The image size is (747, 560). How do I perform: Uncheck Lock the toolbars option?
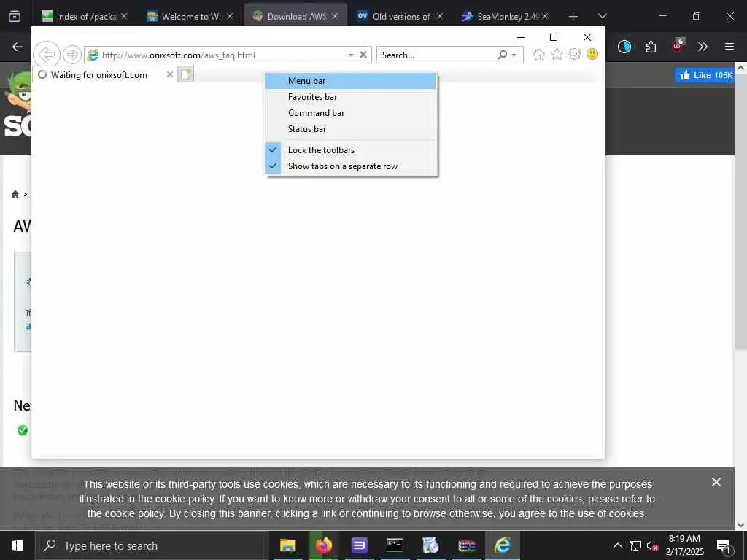click(x=350, y=150)
